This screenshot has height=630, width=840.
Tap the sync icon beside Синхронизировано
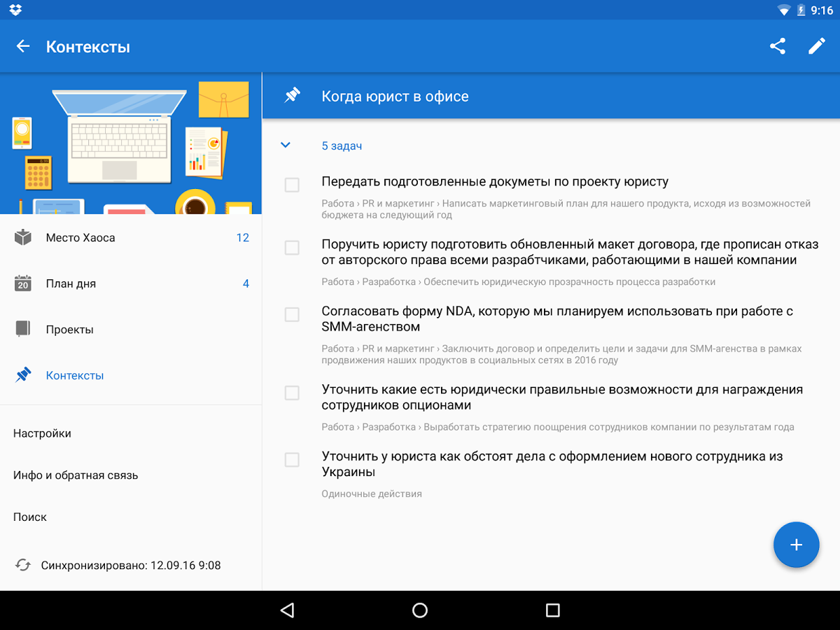(x=23, y=565)
